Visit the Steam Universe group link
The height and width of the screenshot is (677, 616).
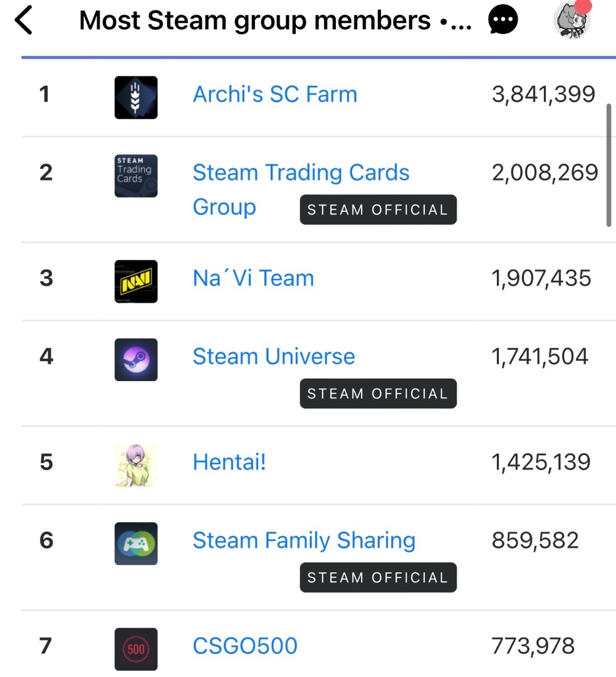pyautogui.click(x=274, y=356)
